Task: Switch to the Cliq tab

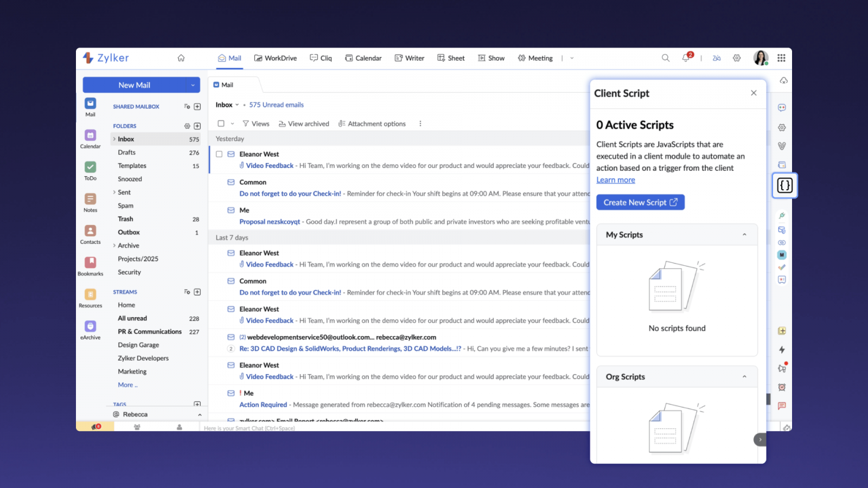Action: [x=321, y=58]
